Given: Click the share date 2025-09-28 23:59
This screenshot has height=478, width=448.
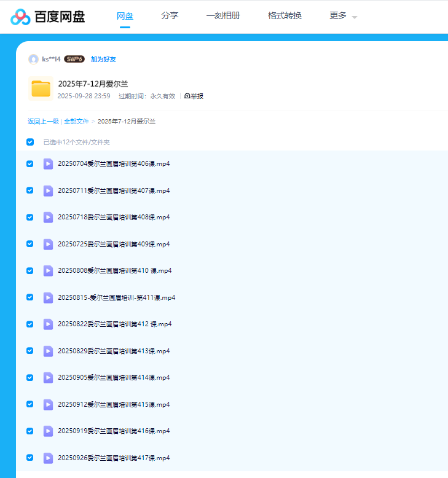Looking at the screenshot, I should point(84,96).
